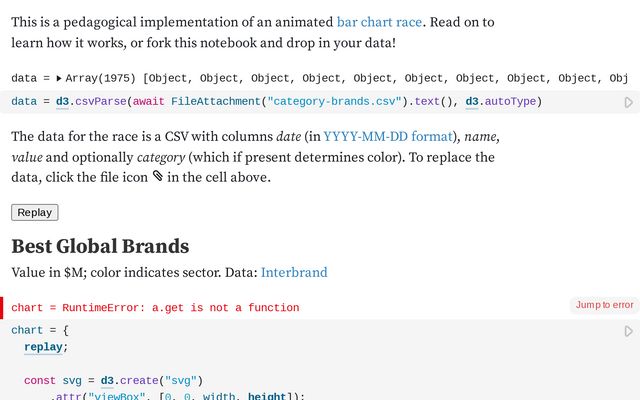640x400 pixels.
Task: Click the d3 reference in d3.create
Action: pos(108,381)
